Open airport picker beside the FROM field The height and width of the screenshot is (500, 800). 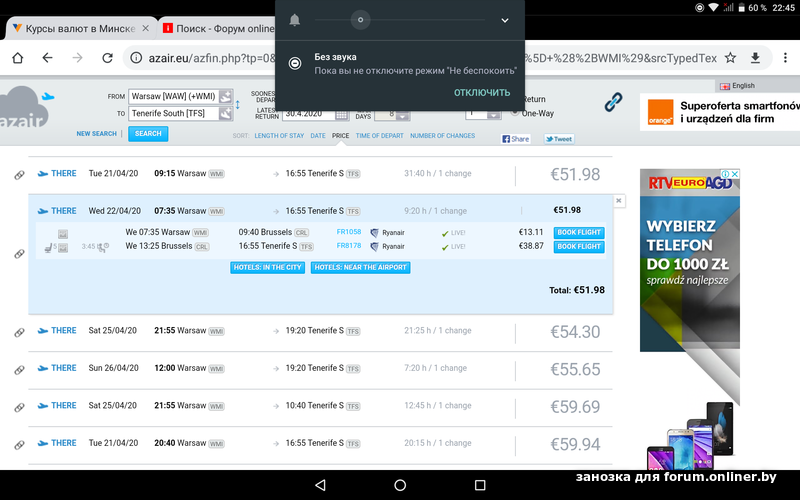coord(226,96)
